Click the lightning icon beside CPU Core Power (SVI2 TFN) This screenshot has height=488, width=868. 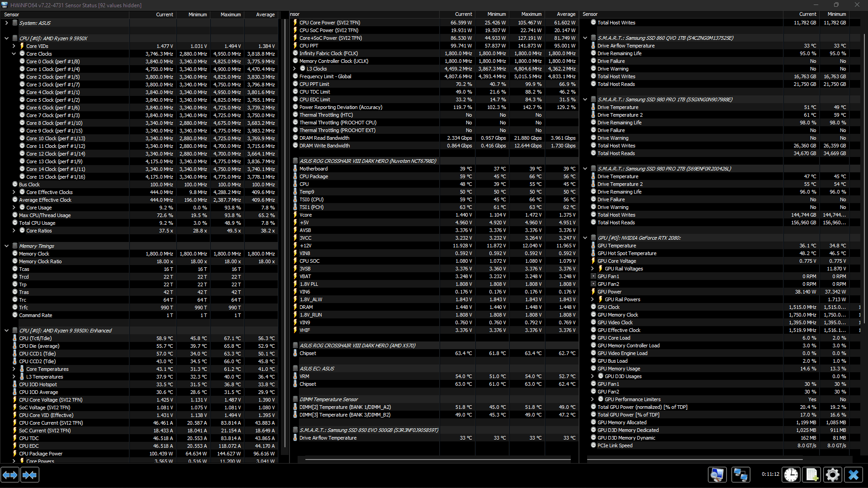295,23
